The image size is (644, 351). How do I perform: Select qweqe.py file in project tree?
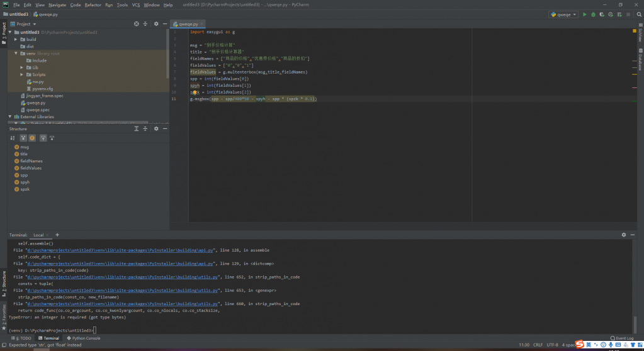pos(35,103)
